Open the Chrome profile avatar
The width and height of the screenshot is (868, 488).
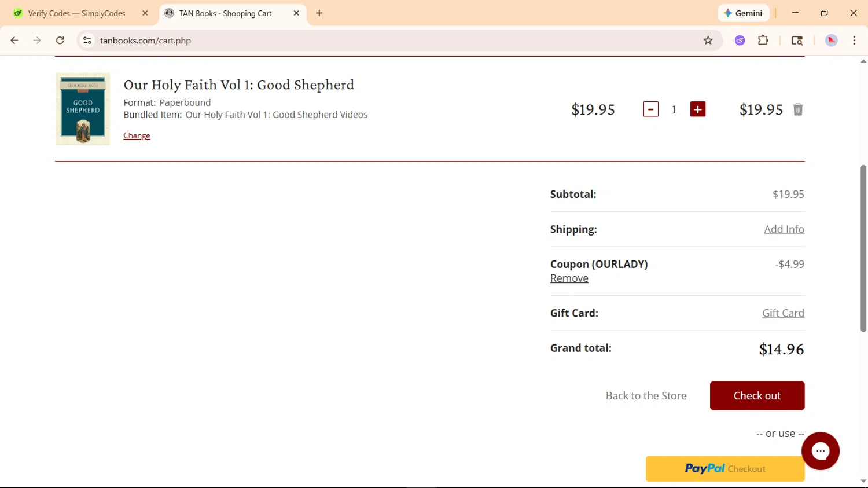(x=832, y=41)
